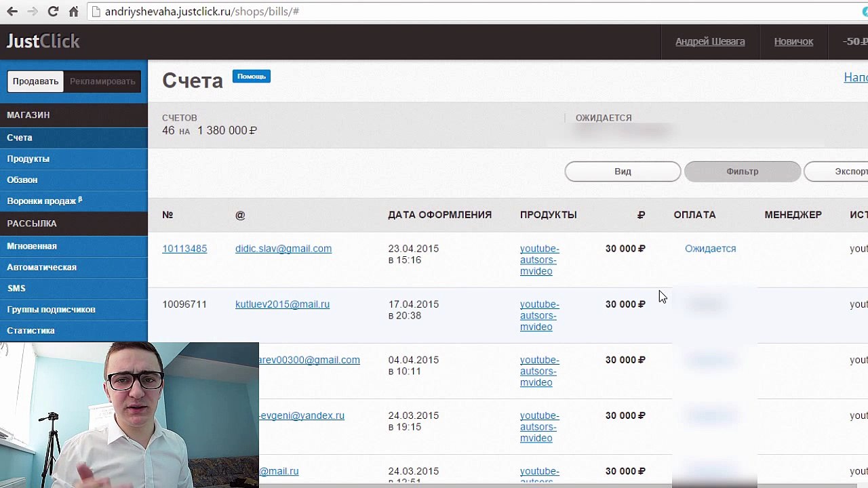This screenshot has width=868, height=488.
Task: Open email kutluev2015@mail.ru
Action: (282, 304)
